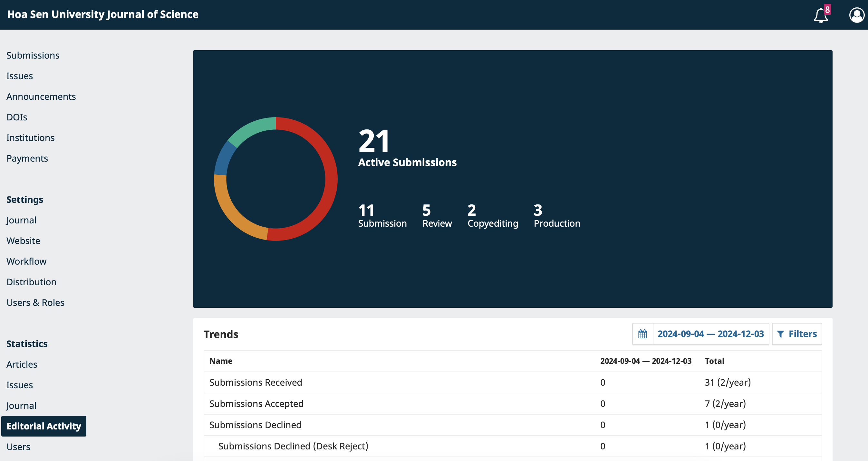Click the calendar icon beside date range
This screenshot has height=461, width=868.
pos(642,334)
